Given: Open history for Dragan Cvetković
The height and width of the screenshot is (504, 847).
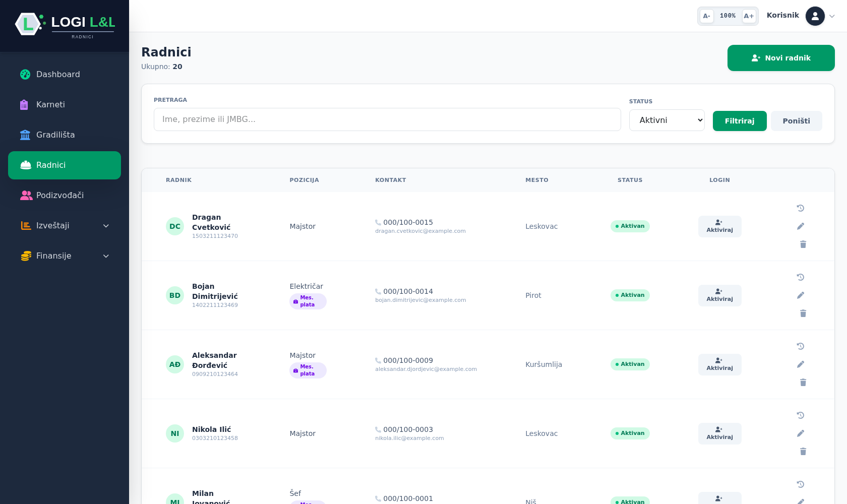Looking at the screenshot, I should (800, 208).
